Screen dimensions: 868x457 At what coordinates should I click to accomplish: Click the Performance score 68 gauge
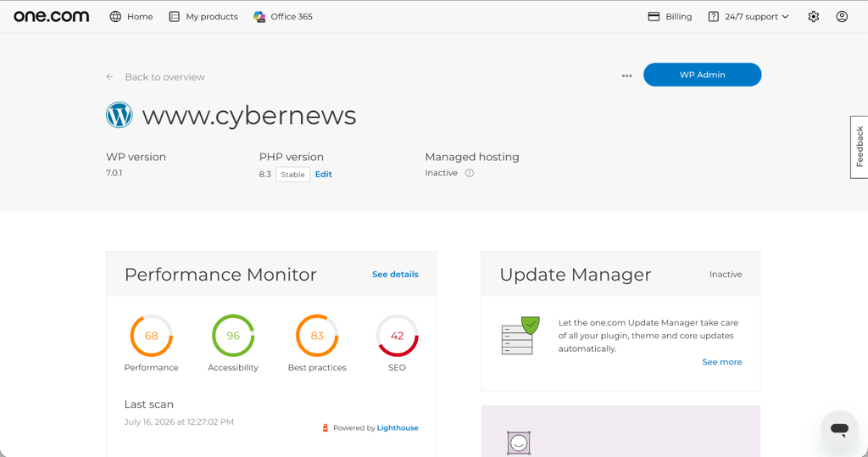tap(151, 336)
